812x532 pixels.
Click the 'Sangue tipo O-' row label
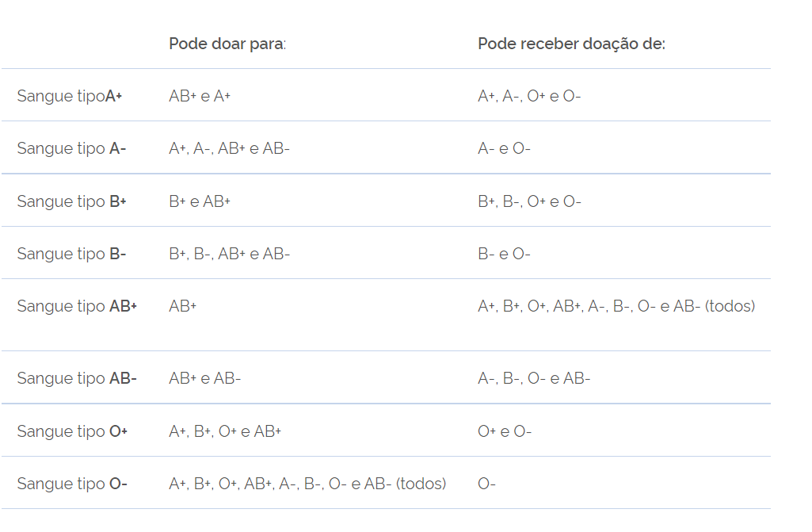[72, 484]
